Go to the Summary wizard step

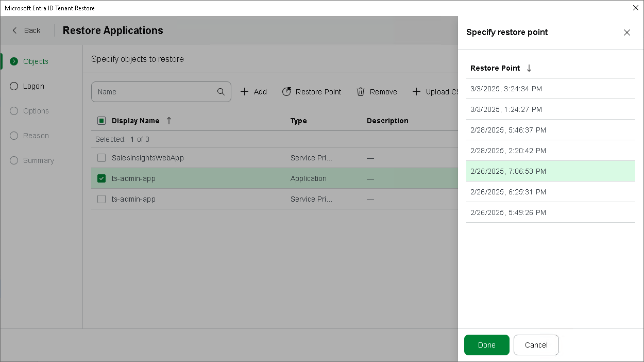tap(38, 160)
